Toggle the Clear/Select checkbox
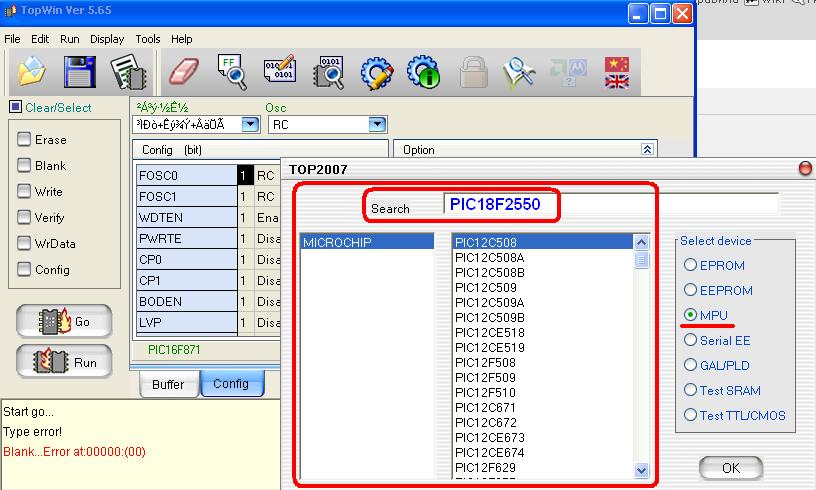The image size is (816, 490). (x=16, y=107)
